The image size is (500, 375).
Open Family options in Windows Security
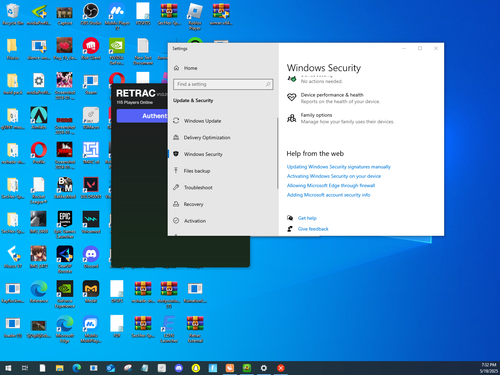click(340, 118)
